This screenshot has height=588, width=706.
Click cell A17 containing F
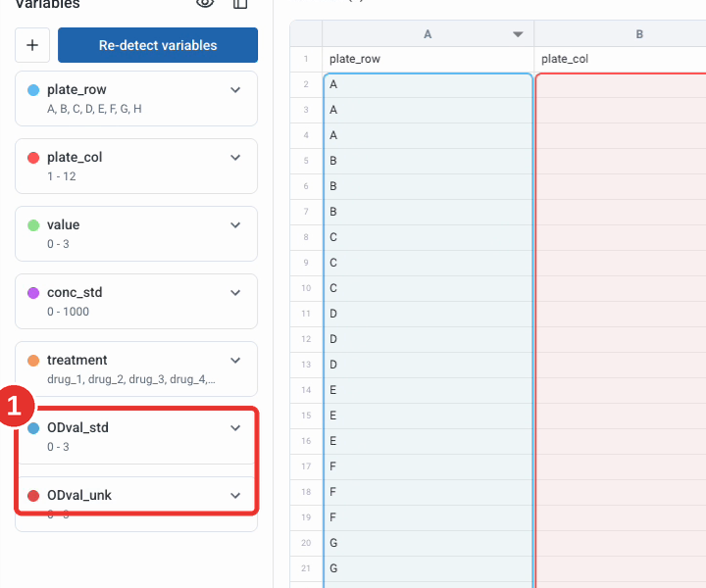428,466
